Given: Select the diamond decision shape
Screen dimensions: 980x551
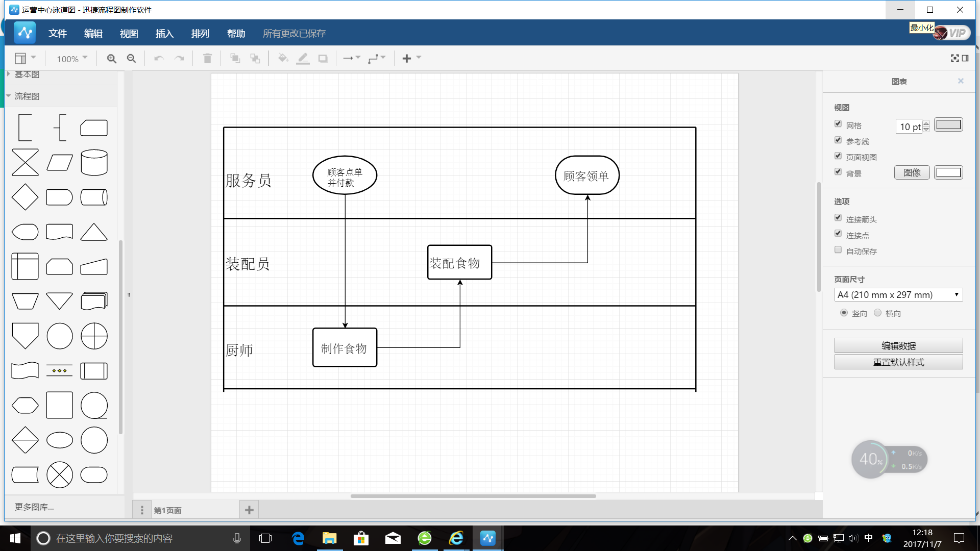Looking at the screenshot, I should [24, 197].
